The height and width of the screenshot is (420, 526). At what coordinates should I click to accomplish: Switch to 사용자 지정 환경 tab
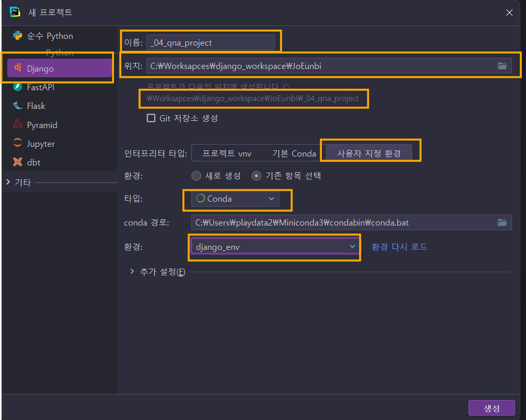tap(368, 153)
